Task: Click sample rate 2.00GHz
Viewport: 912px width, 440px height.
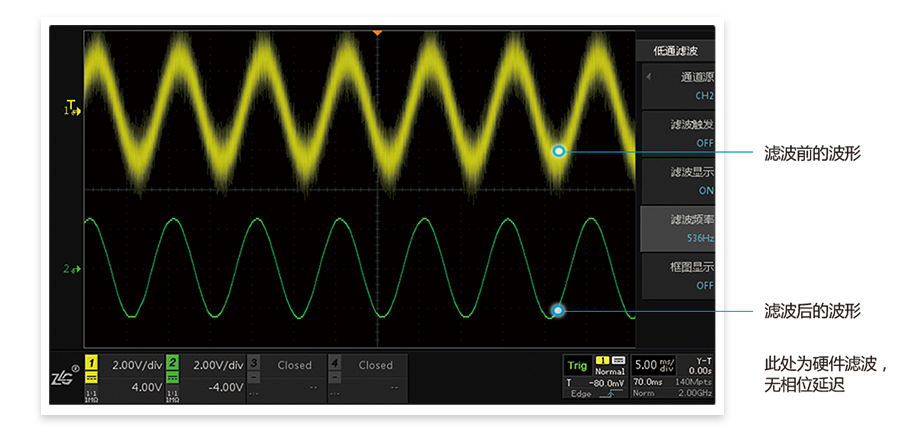Action: tap(694, 393)
